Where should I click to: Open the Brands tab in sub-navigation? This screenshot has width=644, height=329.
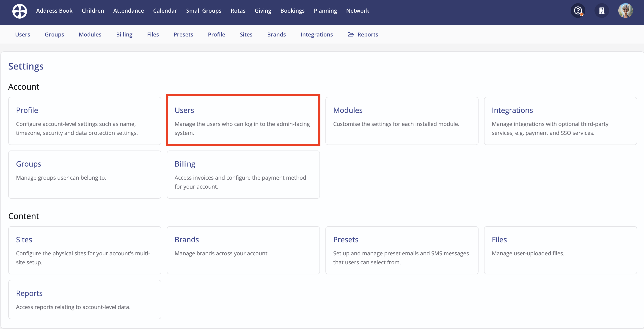coord(276,34)
